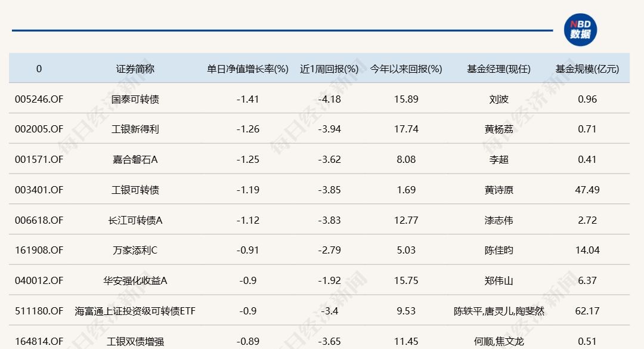The width and height of the screenshot is (644, 349).
Task: Click daily growth value -0.91
Action: pyautogui.click(x=247, y=250)
